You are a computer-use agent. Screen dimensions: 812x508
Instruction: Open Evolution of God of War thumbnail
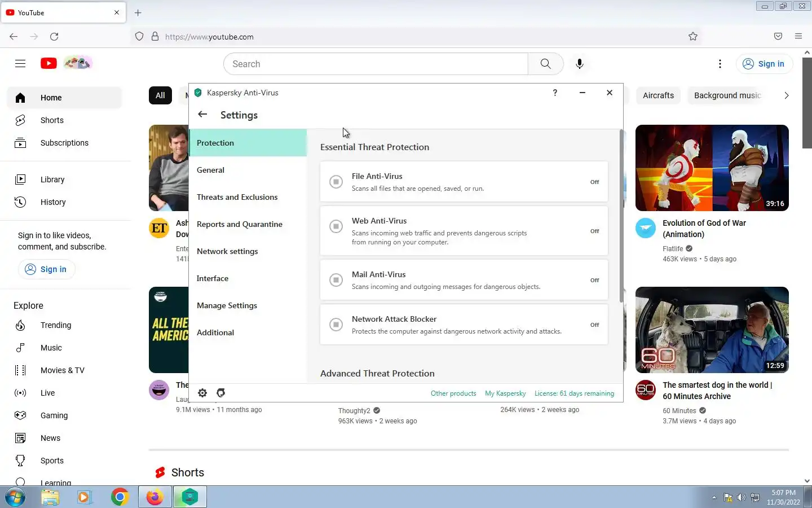(x=712, y=168)
